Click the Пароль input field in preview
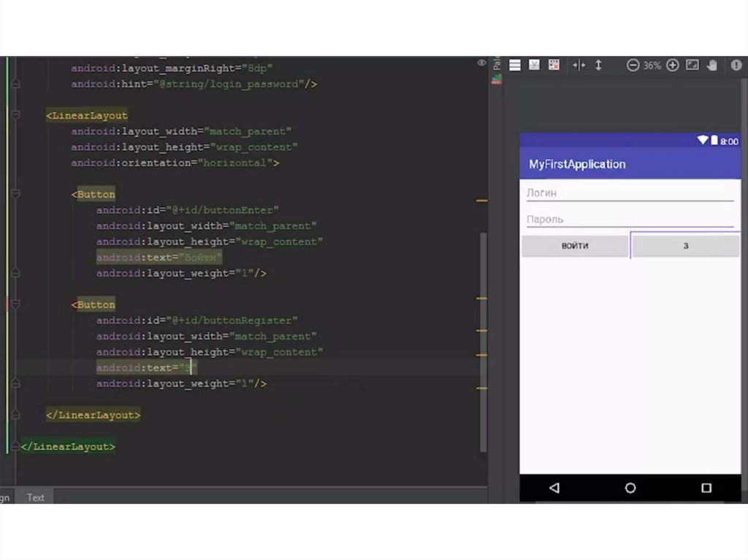Screen dimensions: 748x560 (x=630, y=219)
